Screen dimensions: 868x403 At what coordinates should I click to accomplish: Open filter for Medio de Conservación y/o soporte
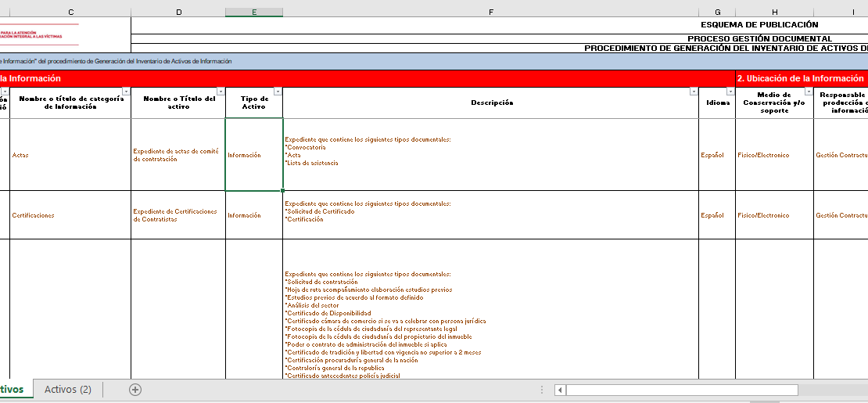coord(809,92)
